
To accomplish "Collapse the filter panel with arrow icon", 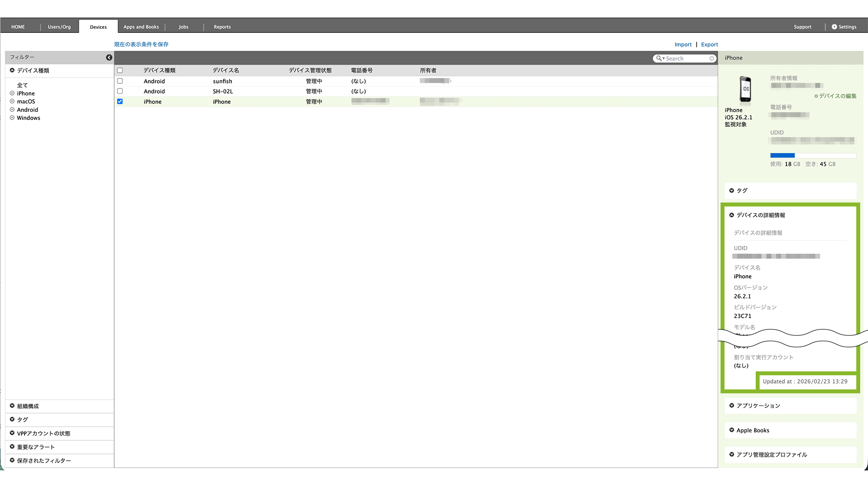I will (x=109, y=58).
